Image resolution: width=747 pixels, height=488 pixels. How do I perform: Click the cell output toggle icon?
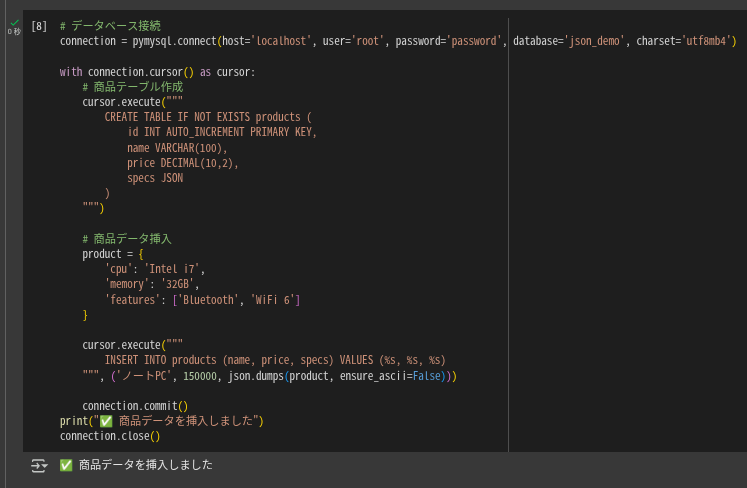point(39,466)
